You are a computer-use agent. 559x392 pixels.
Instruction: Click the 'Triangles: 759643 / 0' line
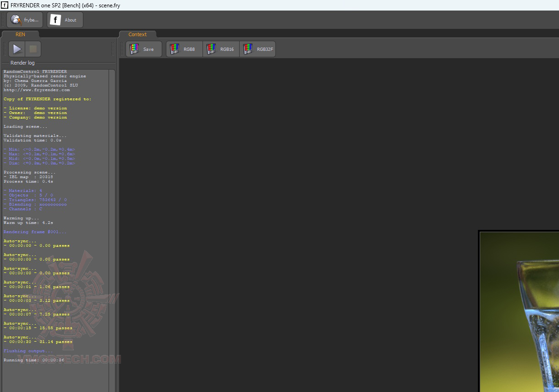(35, 200)
